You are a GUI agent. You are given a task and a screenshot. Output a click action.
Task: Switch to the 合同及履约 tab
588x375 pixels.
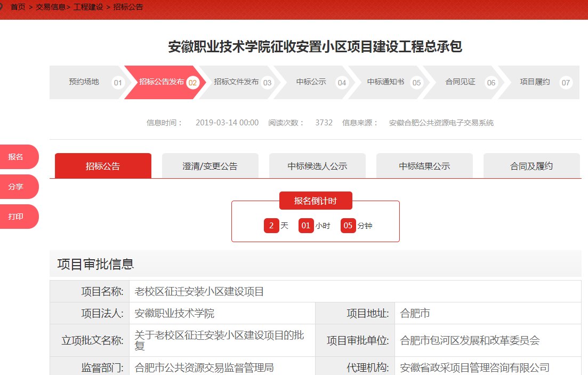coord(531,166)
